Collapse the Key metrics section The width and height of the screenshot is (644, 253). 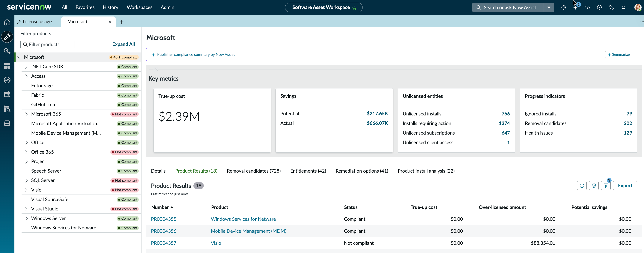click(156, 69)
